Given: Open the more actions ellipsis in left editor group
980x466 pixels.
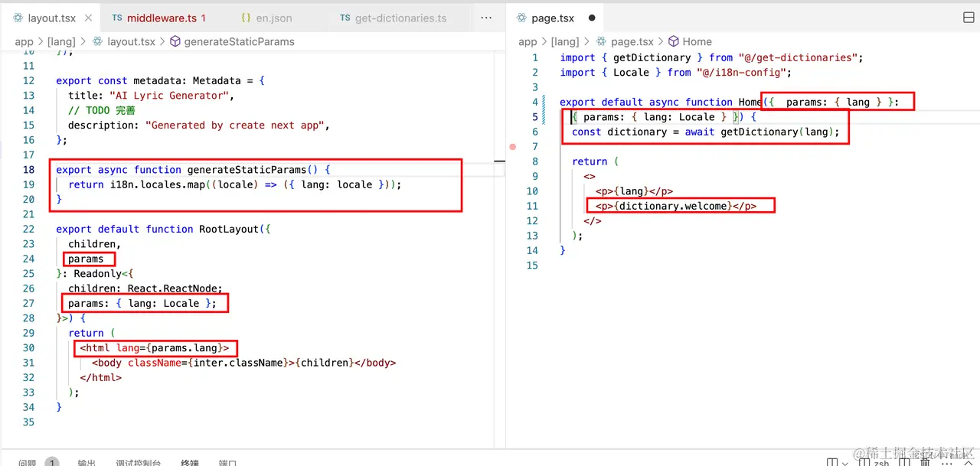Looking at the screenshot, I should coord(486,17).
